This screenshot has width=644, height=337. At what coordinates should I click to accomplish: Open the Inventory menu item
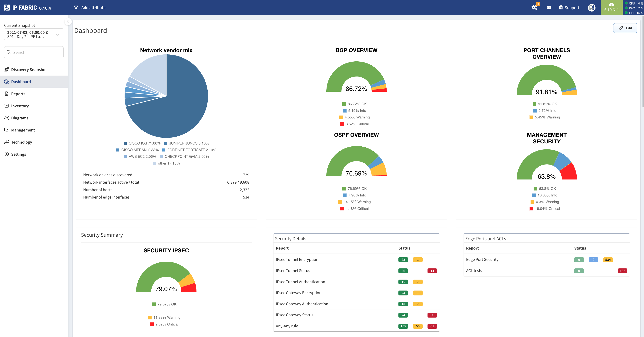(20, 106)
